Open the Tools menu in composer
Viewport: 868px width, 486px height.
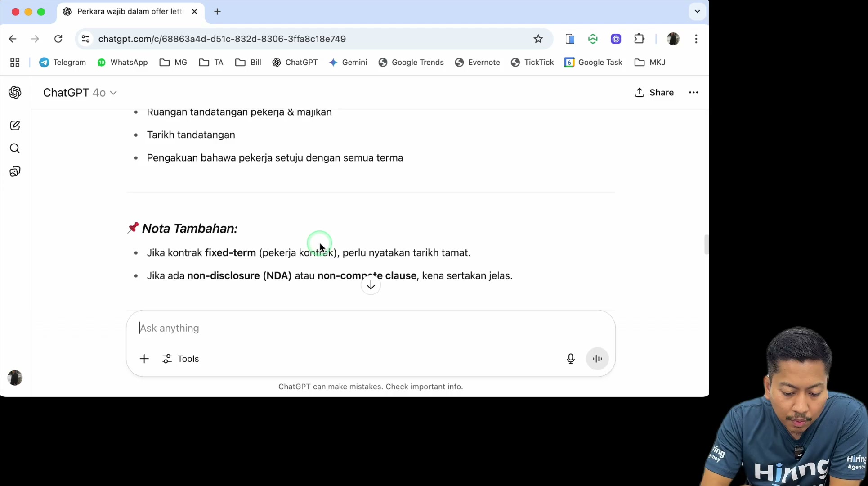click(181, 359)
